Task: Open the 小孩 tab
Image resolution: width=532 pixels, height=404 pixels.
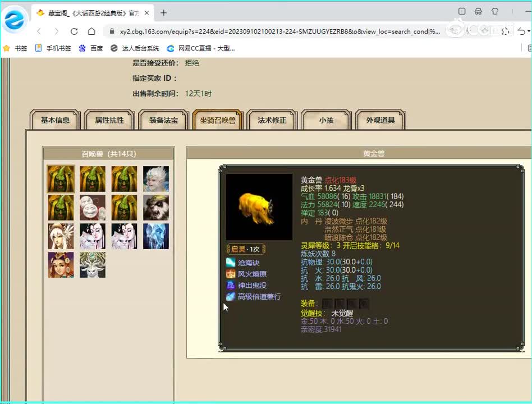Action: 327,120
